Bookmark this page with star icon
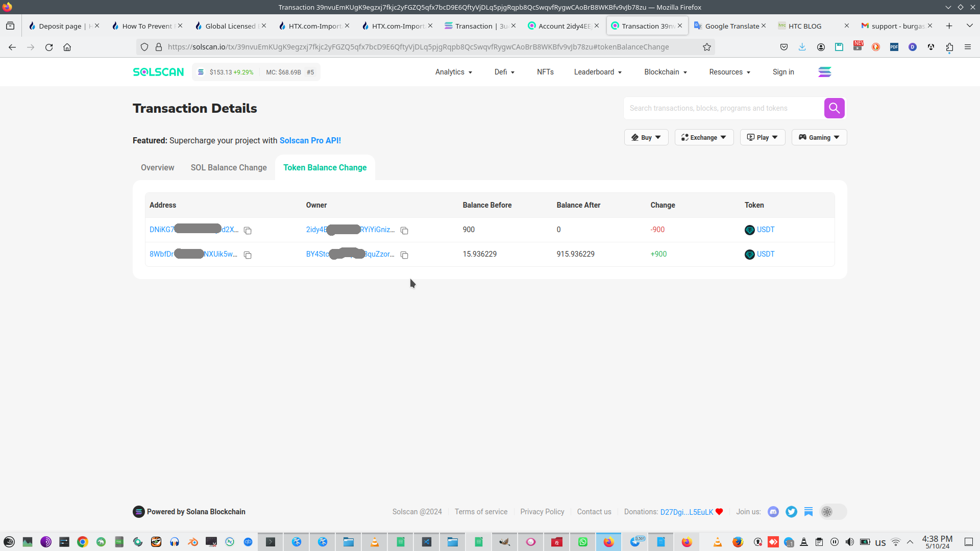Screen dimensions: 980x551 coord(707,47)
